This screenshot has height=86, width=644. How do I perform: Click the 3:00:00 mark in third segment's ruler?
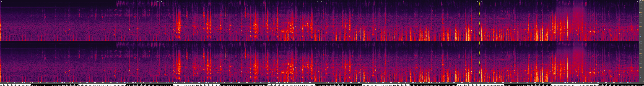(x=461, y=83)
